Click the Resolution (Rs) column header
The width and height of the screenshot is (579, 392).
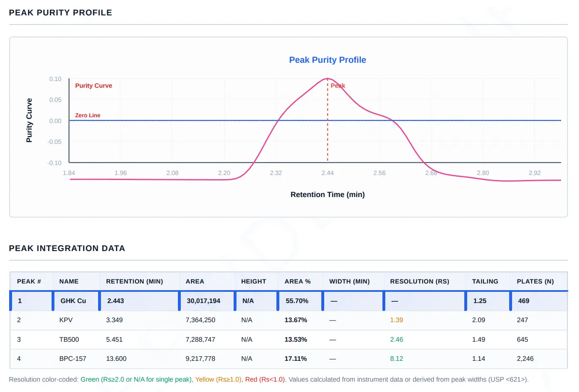tap(419, 281)
